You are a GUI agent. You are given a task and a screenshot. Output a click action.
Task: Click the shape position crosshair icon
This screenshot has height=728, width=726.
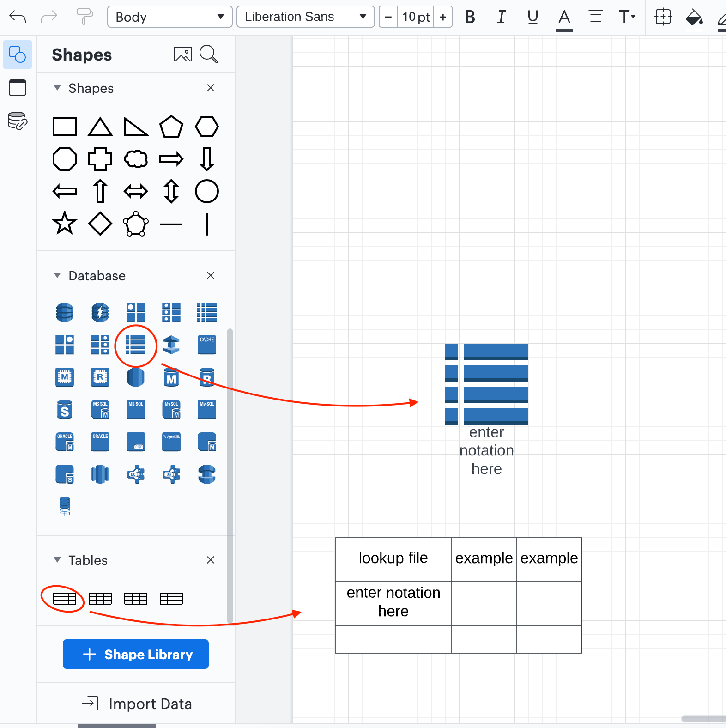(x=663, y=17)
